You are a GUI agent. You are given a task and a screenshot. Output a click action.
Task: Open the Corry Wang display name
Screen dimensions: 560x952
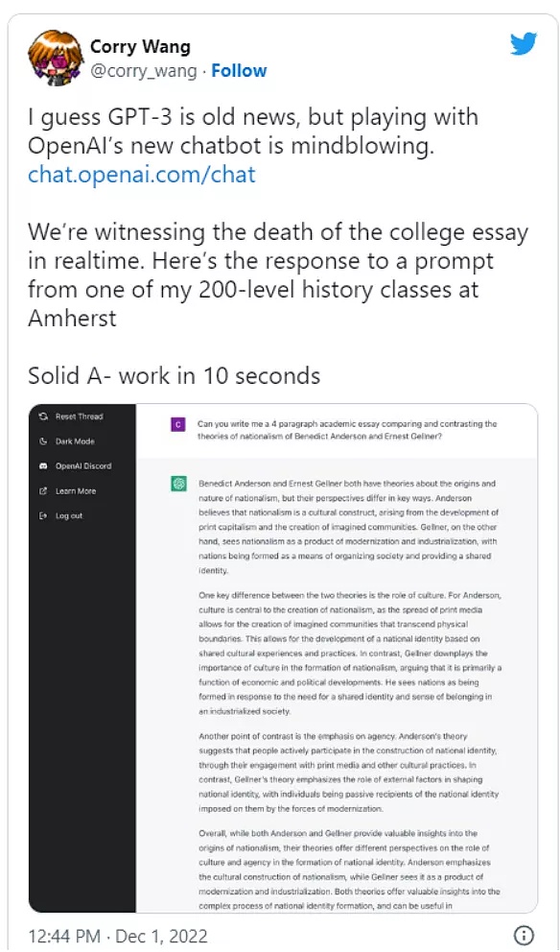[140, 46]
